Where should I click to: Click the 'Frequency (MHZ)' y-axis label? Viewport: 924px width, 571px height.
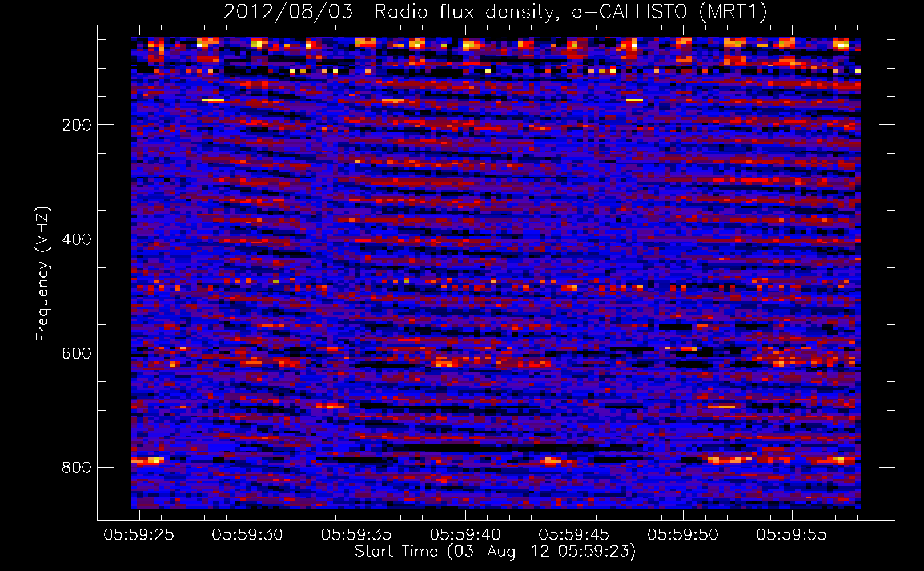click(x=43, y=274)
